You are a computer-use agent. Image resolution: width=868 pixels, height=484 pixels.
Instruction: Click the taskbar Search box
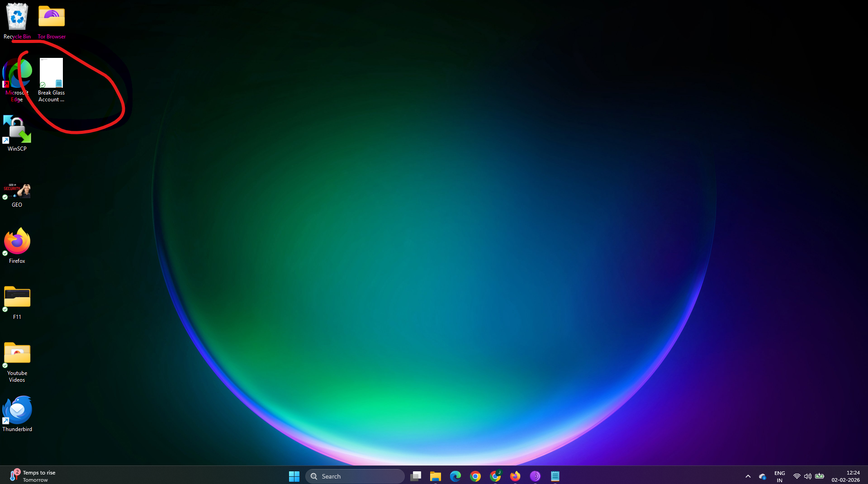(x=355, y=476)
